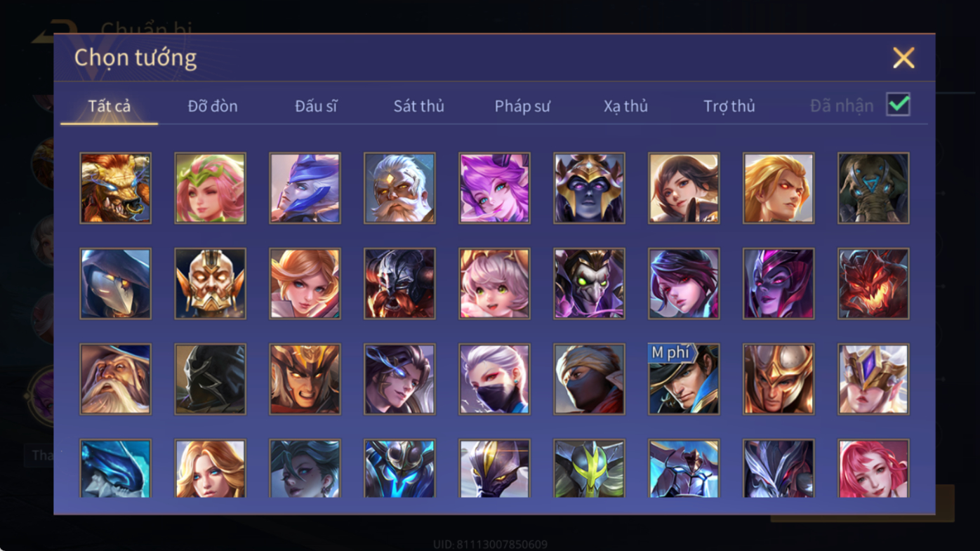
Task: Switch to the "Trợ thủ" tab
Action: (729, 106)
